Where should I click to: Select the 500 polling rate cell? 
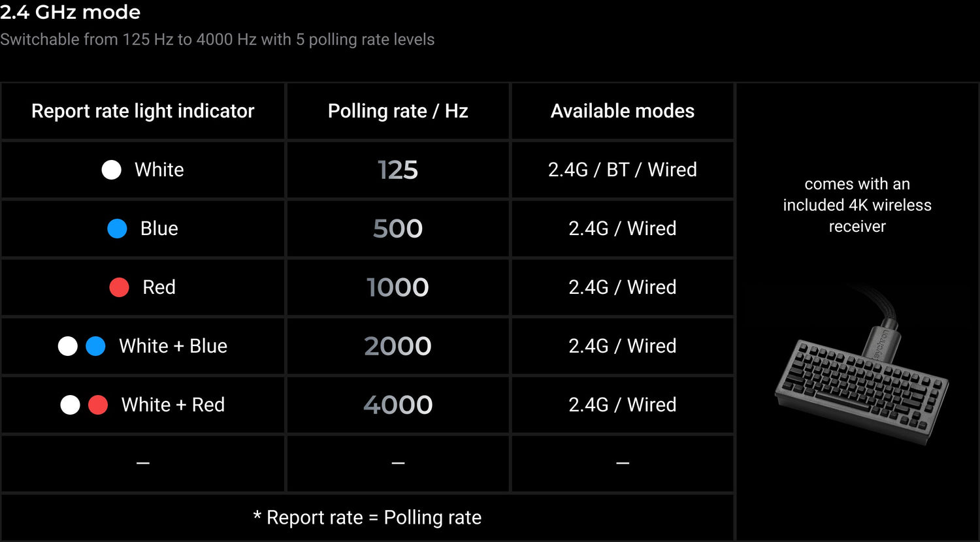click(x=397, y=229)
